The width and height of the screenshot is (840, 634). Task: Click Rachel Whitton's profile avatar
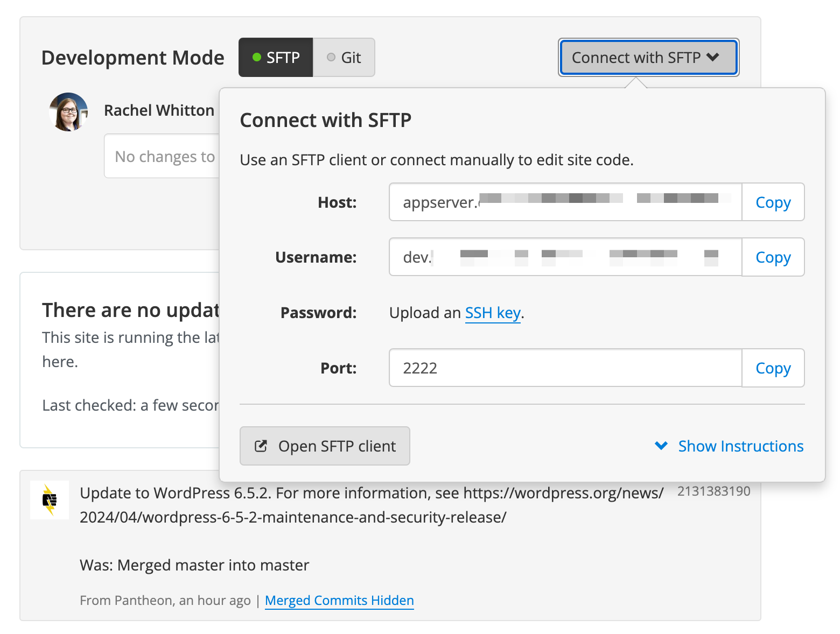(x=68, y=111)
